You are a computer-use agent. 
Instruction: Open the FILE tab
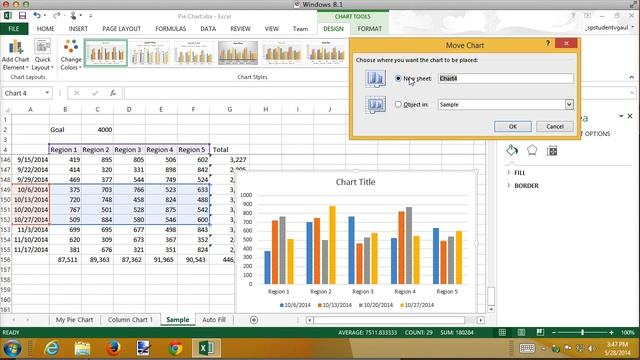tap(14, 29)
